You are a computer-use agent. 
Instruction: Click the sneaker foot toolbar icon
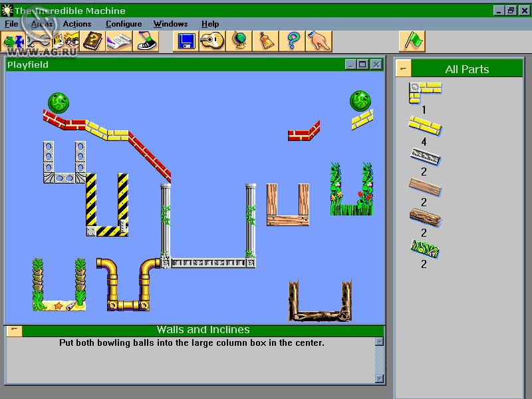click(146, 41)
